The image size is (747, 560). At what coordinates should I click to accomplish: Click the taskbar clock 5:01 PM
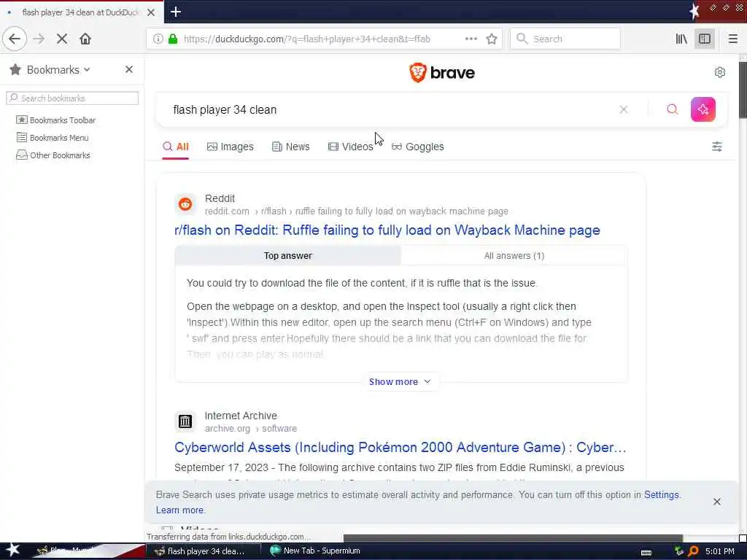click(720, 551)
